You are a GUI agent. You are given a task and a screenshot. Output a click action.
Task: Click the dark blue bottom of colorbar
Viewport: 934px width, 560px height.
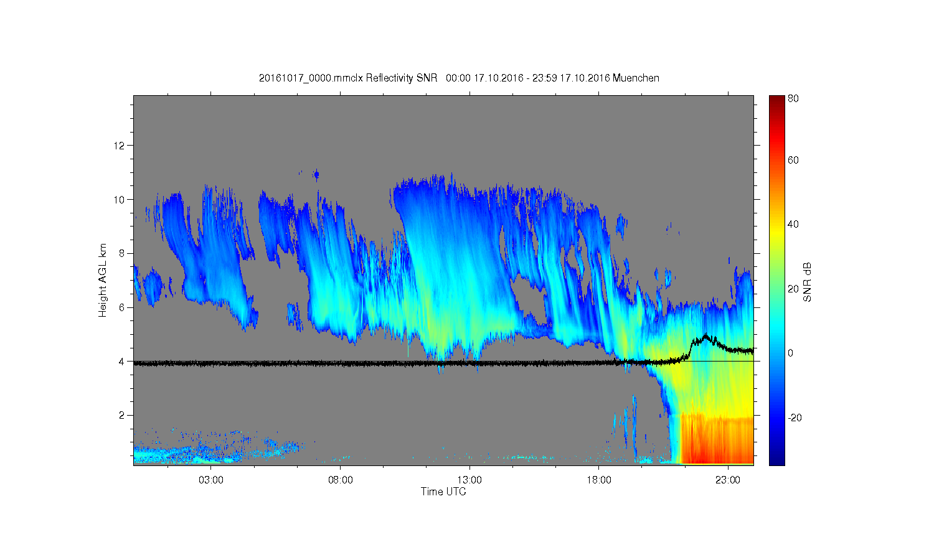coord(776,457)
